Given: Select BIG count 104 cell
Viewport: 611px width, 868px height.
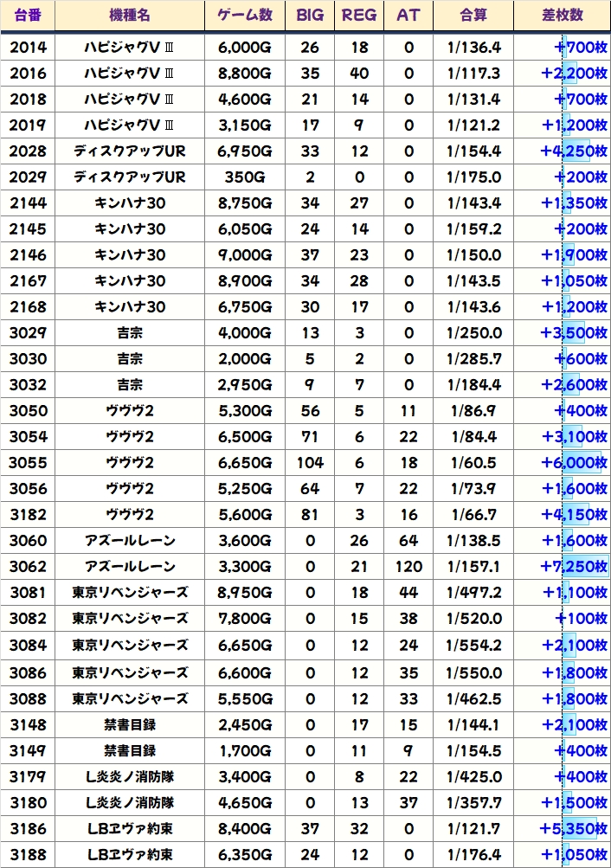Looking at the screenshot, I should 310,462.
